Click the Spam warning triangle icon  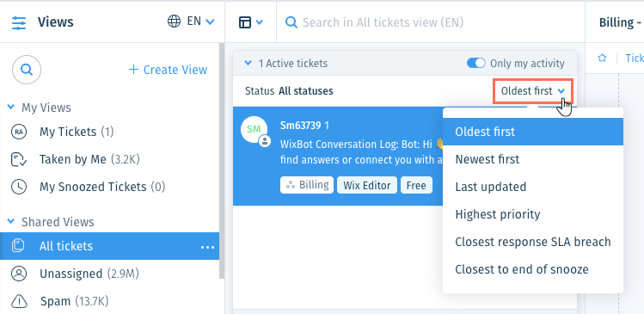19,302
